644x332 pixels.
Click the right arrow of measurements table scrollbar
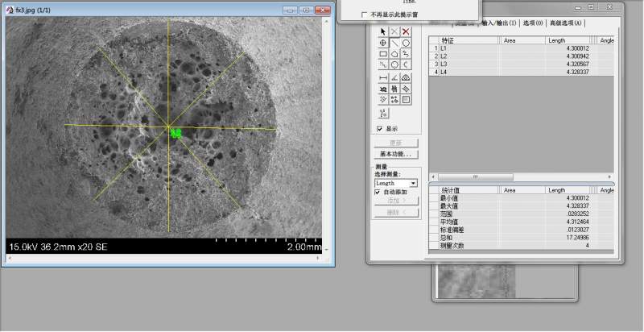[x=610, y=176]
